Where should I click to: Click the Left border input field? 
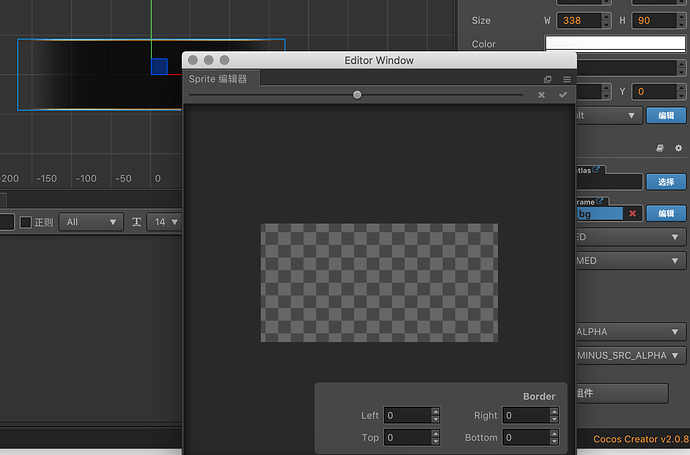406,415
